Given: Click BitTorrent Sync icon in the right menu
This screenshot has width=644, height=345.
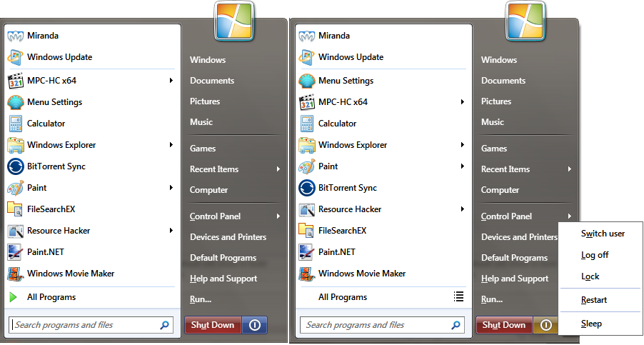Looking at the screenshot, I should click(x=307, y=188).
